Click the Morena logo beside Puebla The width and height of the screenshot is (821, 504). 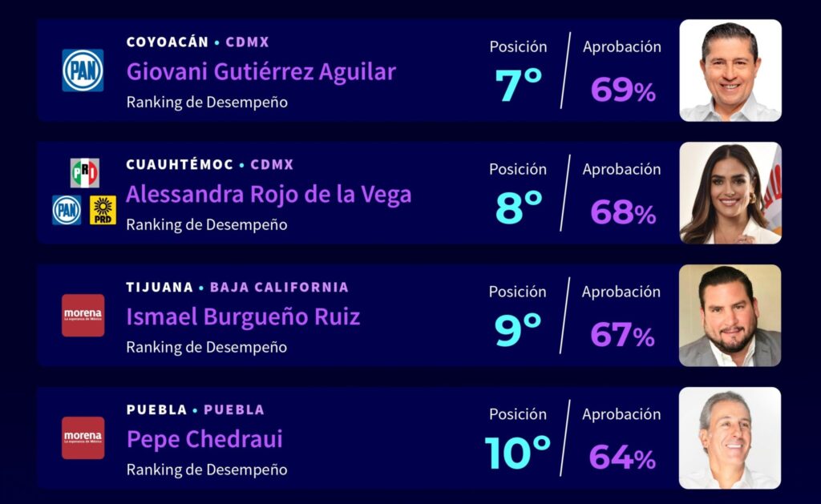click(83, 437)
